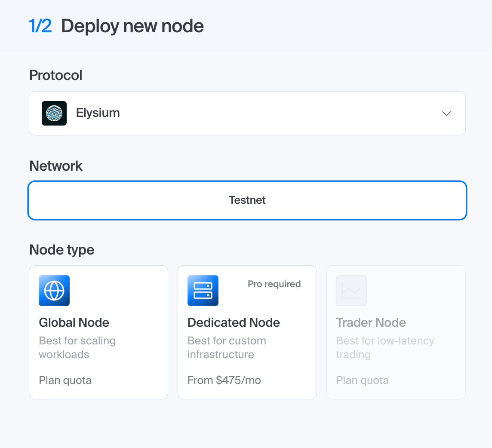Select the Testnet network option

247,200
